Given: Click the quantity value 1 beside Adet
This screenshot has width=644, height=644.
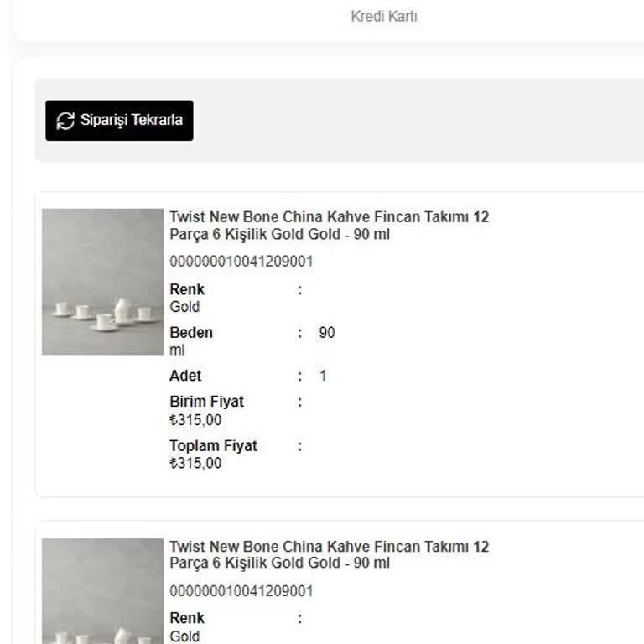Looking at the screenshot, I should tap(323, 377).
